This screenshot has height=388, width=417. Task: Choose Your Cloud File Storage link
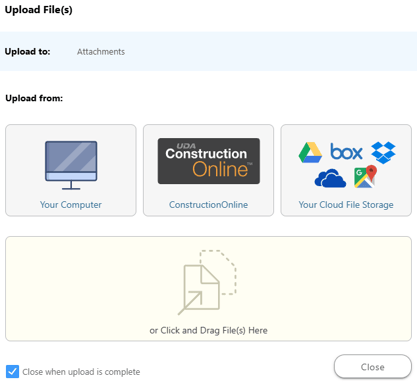(x=346, y=205)
